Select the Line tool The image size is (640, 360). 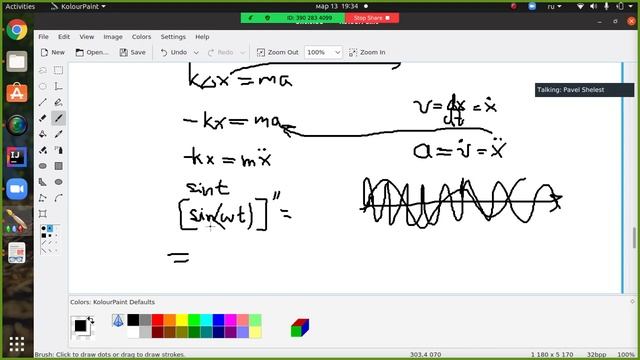pyautogui.click(x=43, y=102)
